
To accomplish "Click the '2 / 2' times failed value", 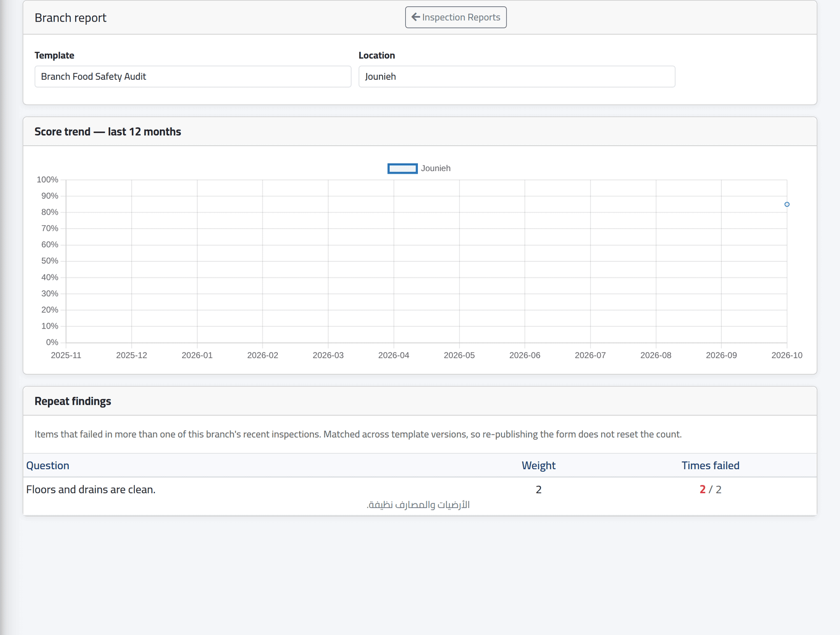I will click(x=710, y=490).
